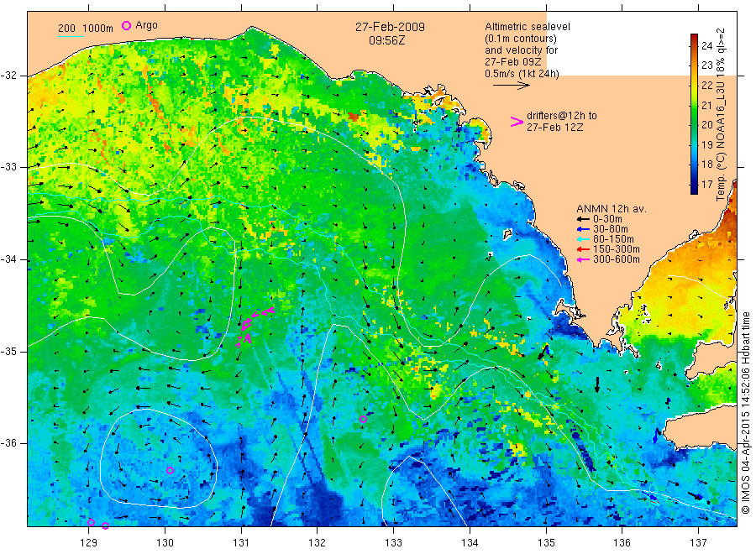Click the longitude axis label 131
The width and height of the screenshot is (756, 554).
tap(241, 543)
